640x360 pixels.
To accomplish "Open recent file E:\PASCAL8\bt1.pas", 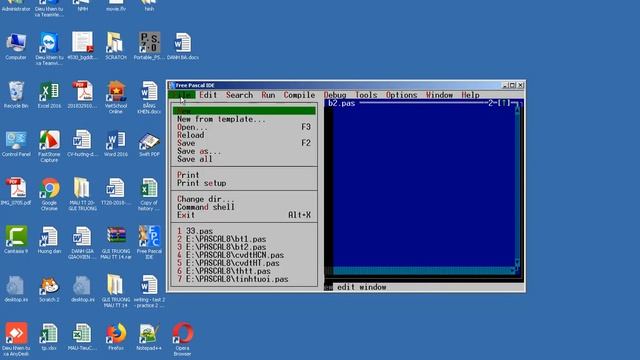I will 244,239.
